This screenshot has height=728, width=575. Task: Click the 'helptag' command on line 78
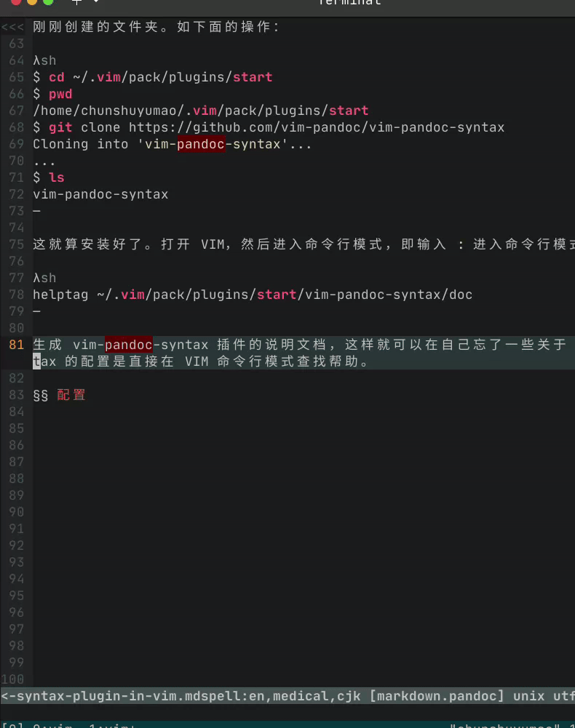click(60, 295)
